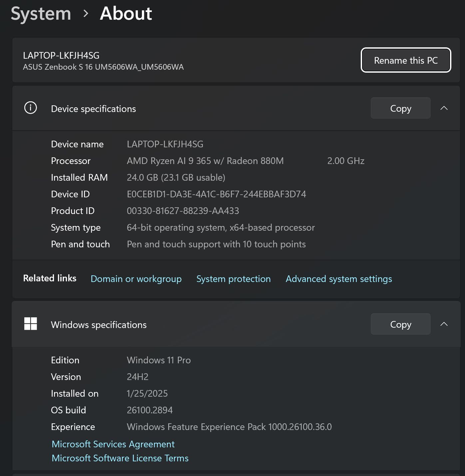Select the 24H2 version value
Screen dimensions: 465x476
138,377
